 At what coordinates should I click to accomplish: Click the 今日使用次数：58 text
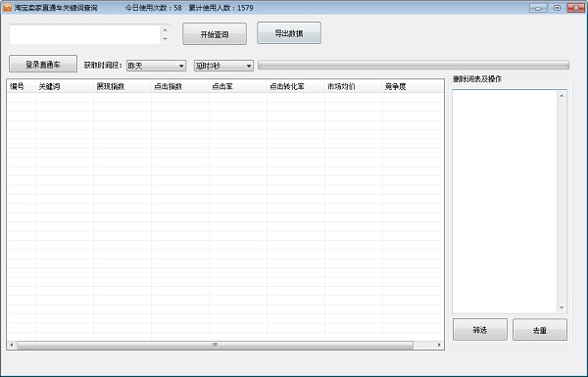point(154,8)
